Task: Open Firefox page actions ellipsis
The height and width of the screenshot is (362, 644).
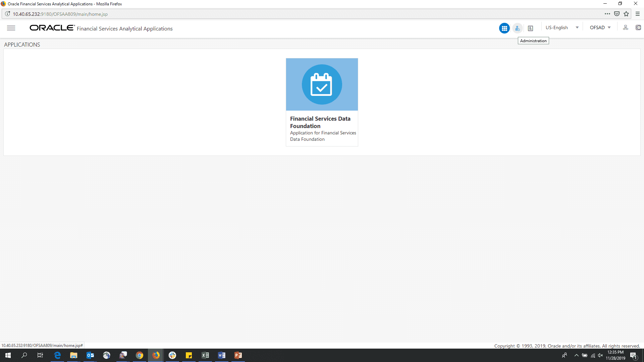Action: 607,14
